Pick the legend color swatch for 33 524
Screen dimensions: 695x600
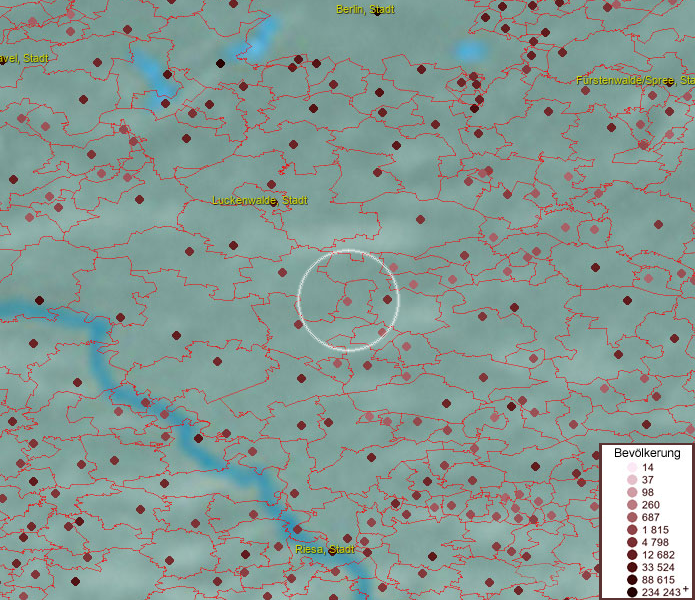click(x=632, y=567)
